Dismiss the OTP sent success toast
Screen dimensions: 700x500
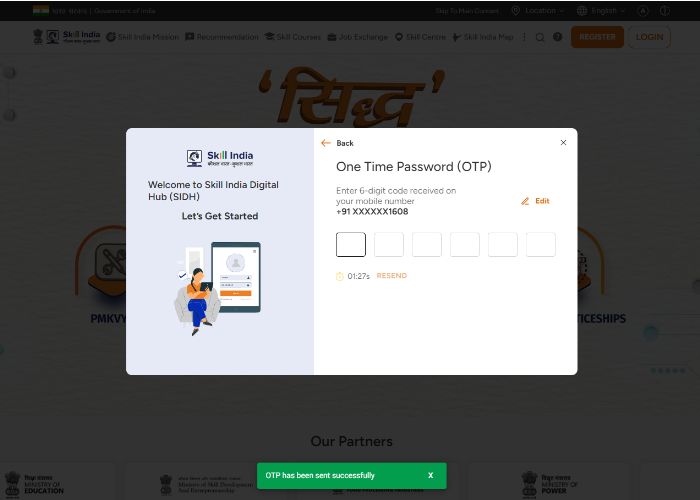pos(430,475)
